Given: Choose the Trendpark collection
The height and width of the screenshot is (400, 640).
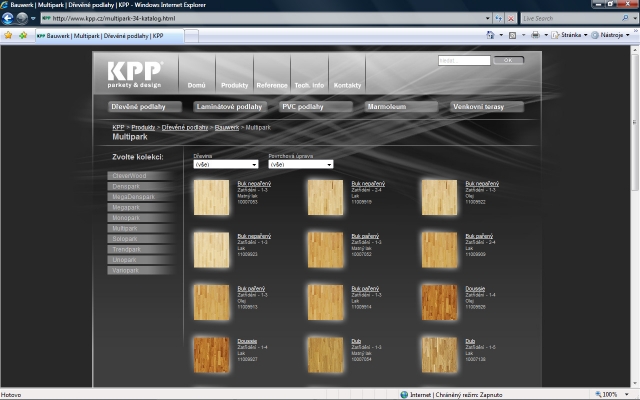Looking at the screenshot, I should (x=140, y=249).
